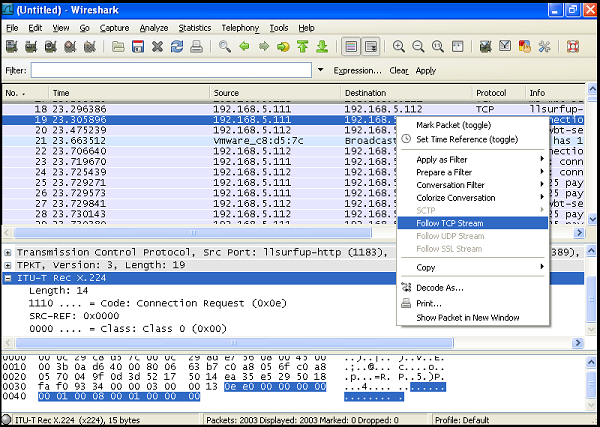This screenshot has height=427, width=600.
Task: Edit capture filters toolbar icon
Action: (x=486, y=47)
